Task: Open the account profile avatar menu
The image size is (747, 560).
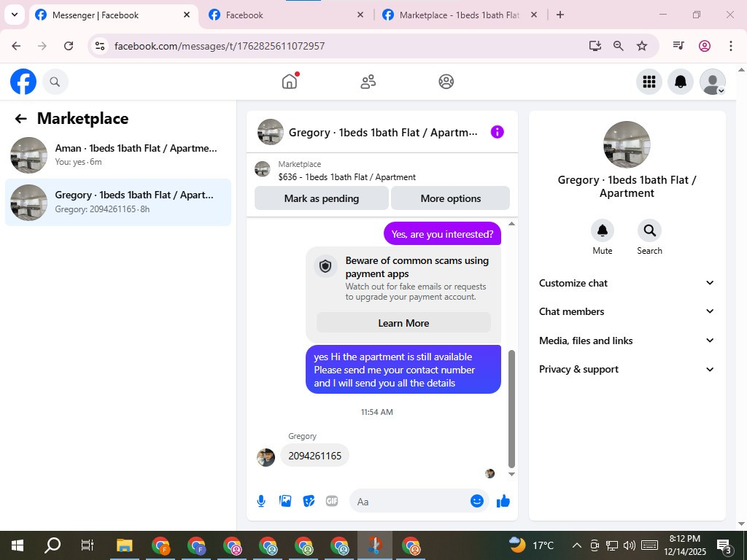Action: [712, 82]
